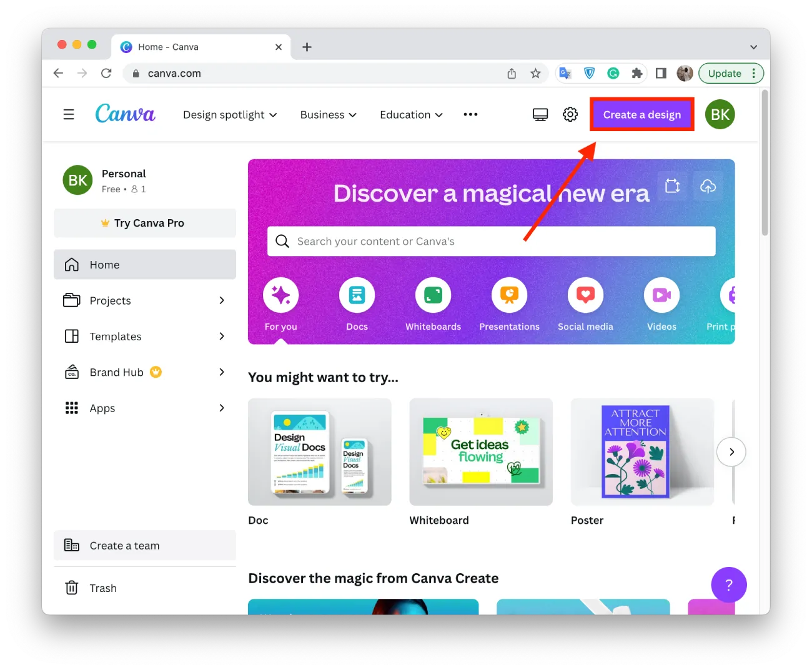Open a new browser tab
The width and height of the screenshot is (812, 670).
(x=307, y=47)
